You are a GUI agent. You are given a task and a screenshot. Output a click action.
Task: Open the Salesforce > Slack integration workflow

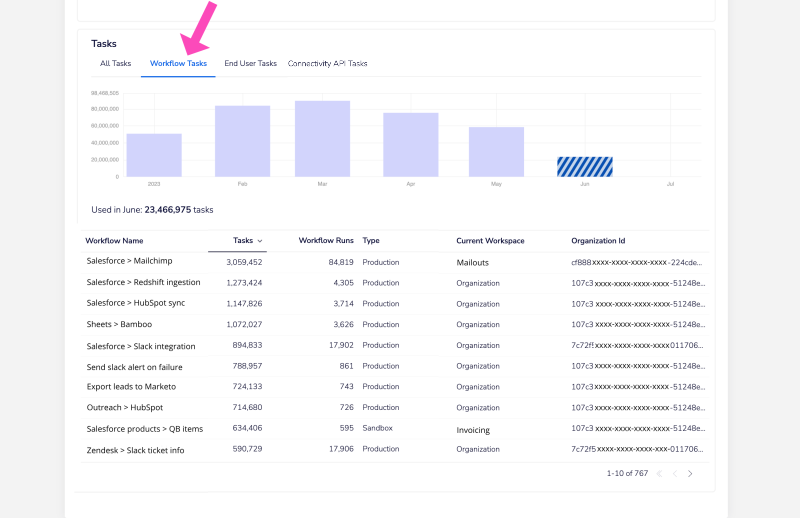[x=141, y=346]
